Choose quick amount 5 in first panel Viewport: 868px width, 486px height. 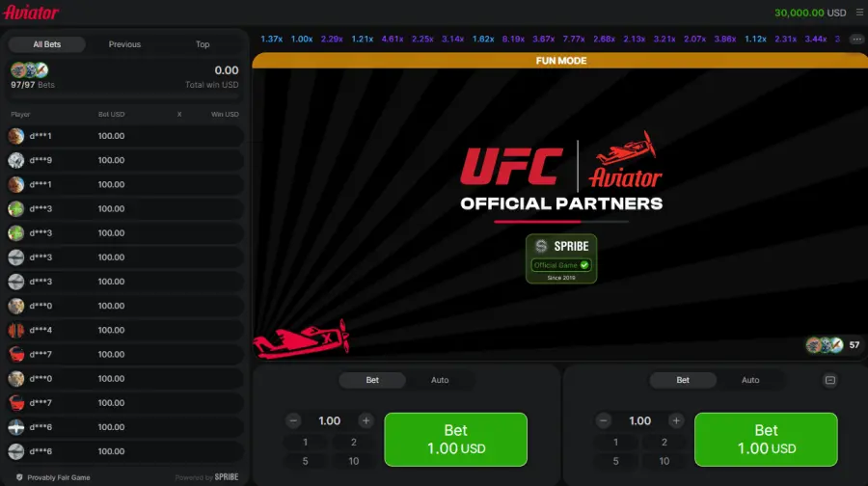click(306, 461)
